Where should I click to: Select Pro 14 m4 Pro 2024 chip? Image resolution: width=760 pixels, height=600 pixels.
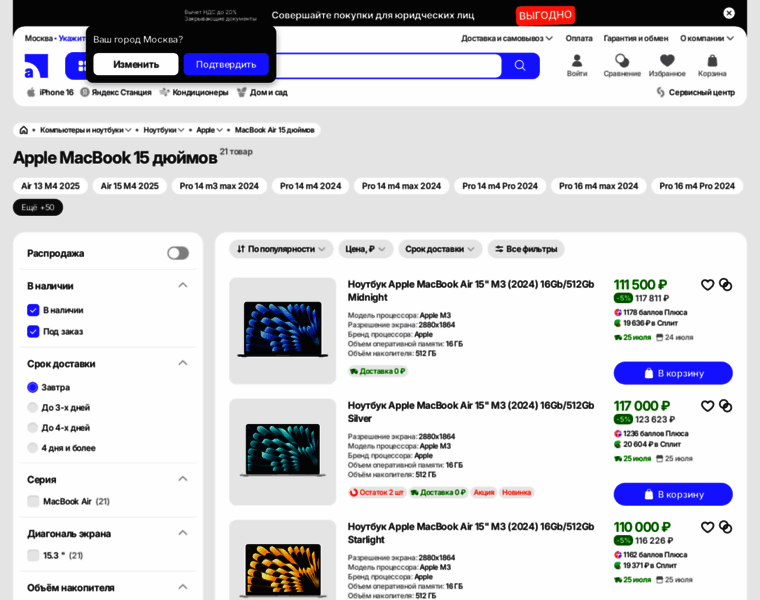tap(500, 186)
